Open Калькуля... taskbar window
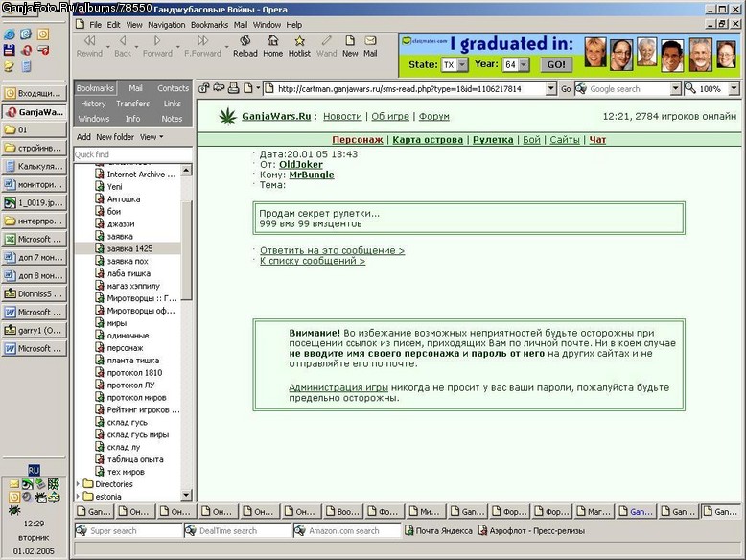Viewport: 746px width, 560px height. (34, 166)
